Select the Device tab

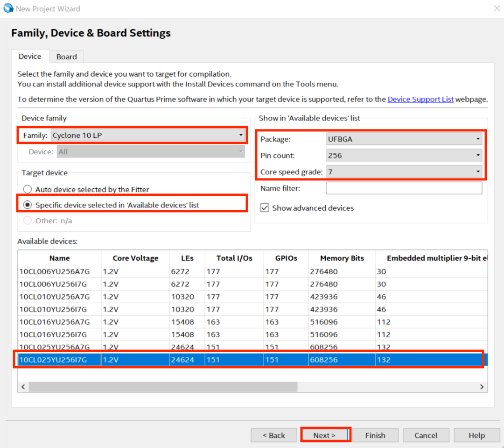pyautogui.click(x=30, y=57)
